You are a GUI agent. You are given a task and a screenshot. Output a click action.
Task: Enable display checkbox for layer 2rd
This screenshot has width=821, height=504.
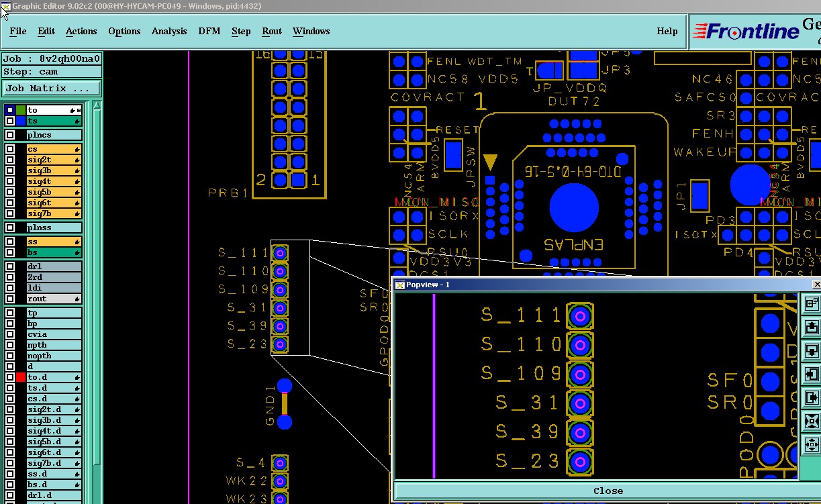point(9,277)
